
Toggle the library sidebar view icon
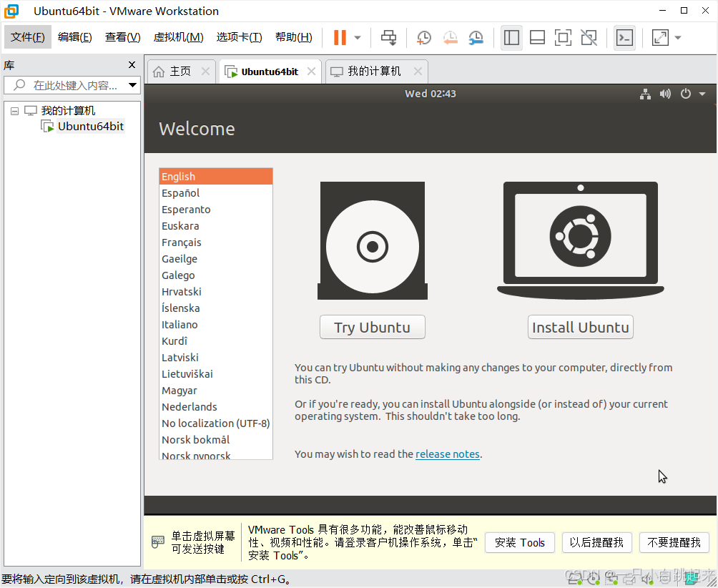point(511,37)
